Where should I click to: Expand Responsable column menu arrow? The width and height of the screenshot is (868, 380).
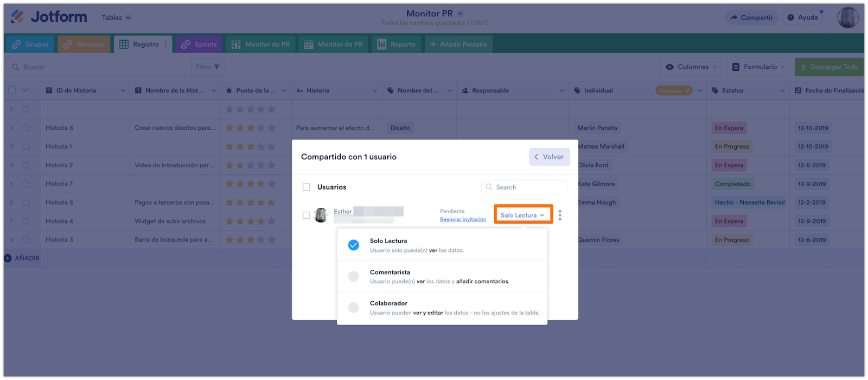point(561,91)
